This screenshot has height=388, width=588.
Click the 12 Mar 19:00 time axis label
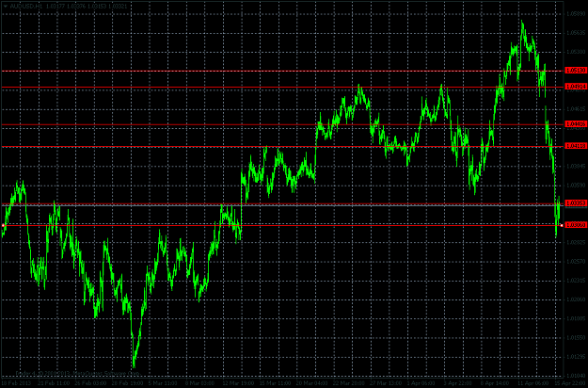tap(238, 383)
